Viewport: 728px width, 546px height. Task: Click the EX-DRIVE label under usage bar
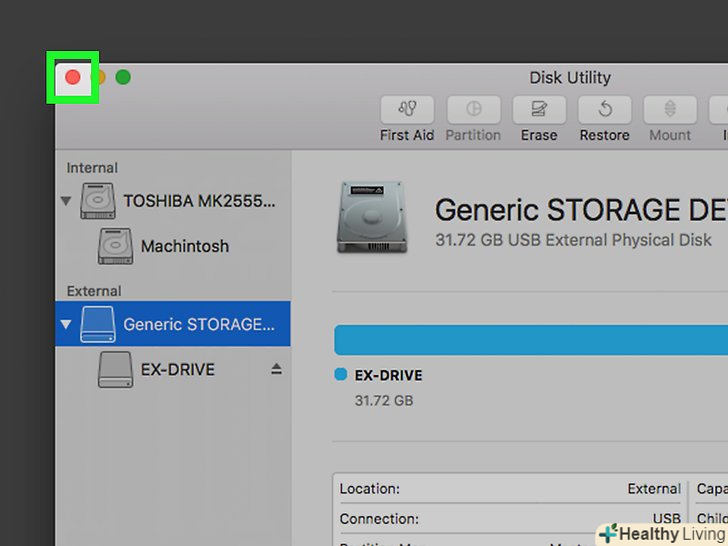point(389,375)
